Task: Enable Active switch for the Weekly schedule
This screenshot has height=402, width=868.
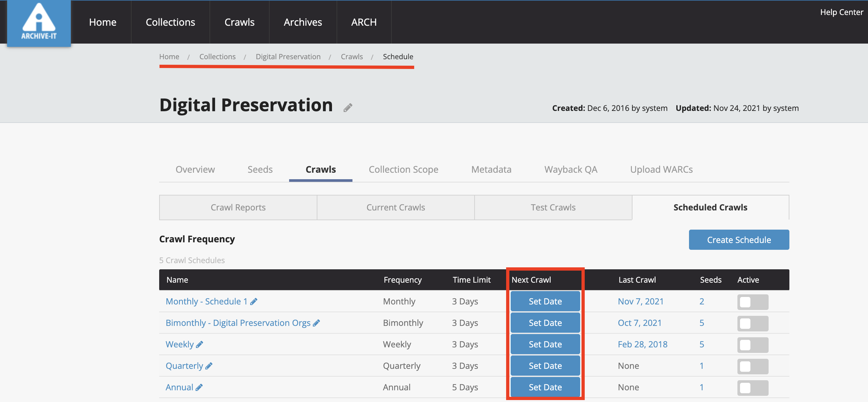Action: click(x=752, y=345)
